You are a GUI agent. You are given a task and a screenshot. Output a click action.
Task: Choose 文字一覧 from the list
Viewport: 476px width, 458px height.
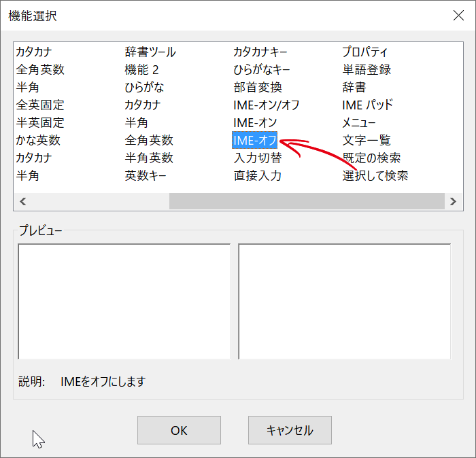pos(366,140)
